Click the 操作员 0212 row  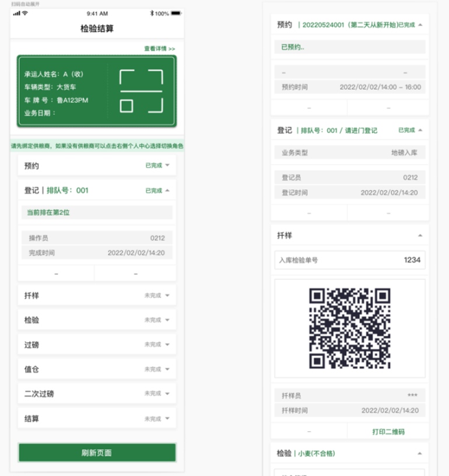coord(97,238)
